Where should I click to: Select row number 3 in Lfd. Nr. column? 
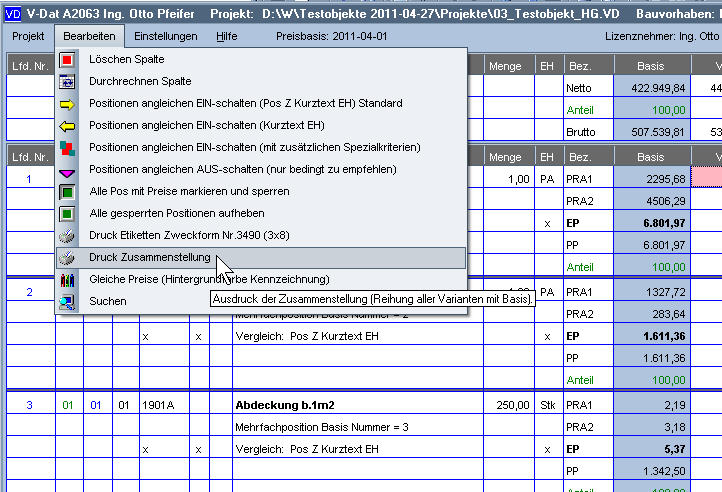(29, 405)
